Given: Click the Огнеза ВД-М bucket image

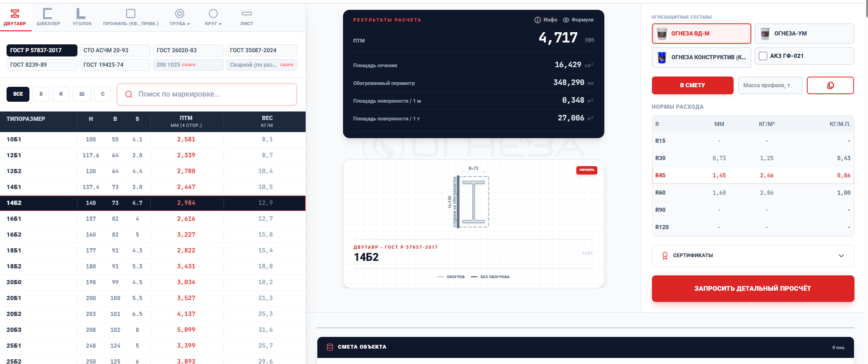Looking at the screenshot, I should (662, 34).
